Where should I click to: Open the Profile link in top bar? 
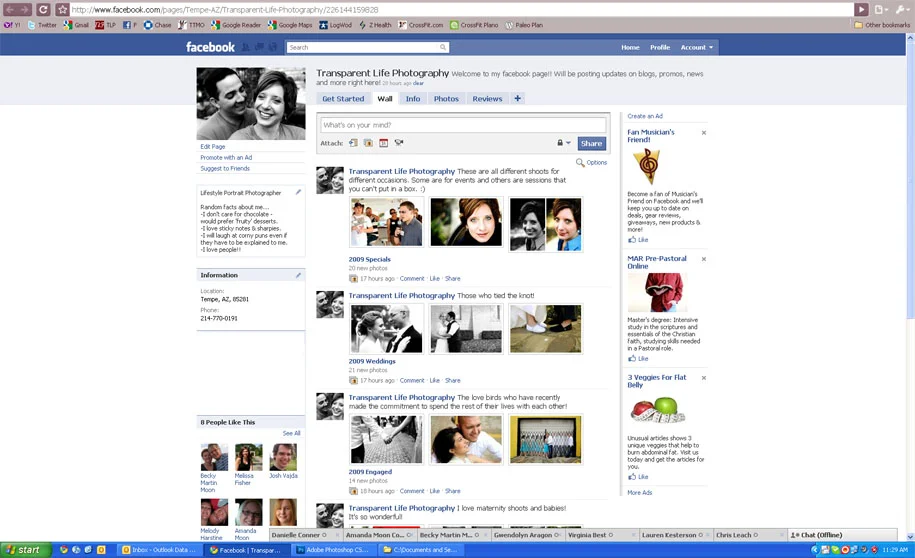pyautogui.click(x=660, y=47)
